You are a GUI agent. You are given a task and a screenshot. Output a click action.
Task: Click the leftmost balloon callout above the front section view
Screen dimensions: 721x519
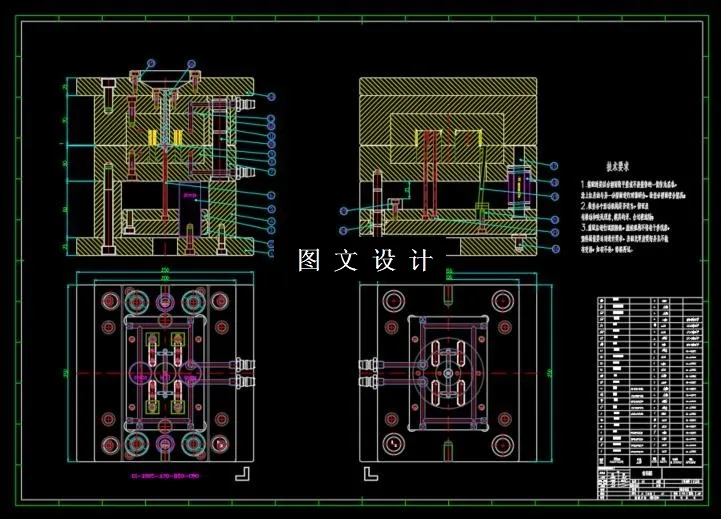(x=152, y=63)
